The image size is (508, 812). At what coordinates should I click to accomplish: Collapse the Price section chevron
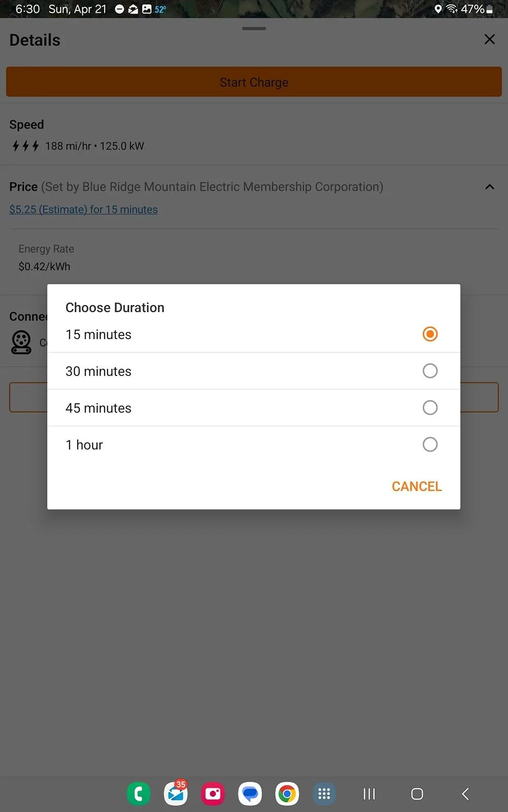[490, 187]
